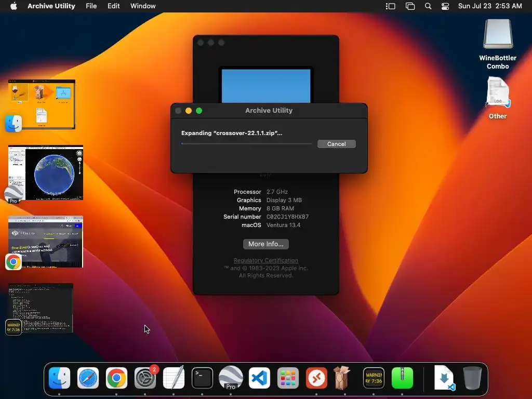Click the expanding progress bar
532x399 pixels.
coord(247,143)
